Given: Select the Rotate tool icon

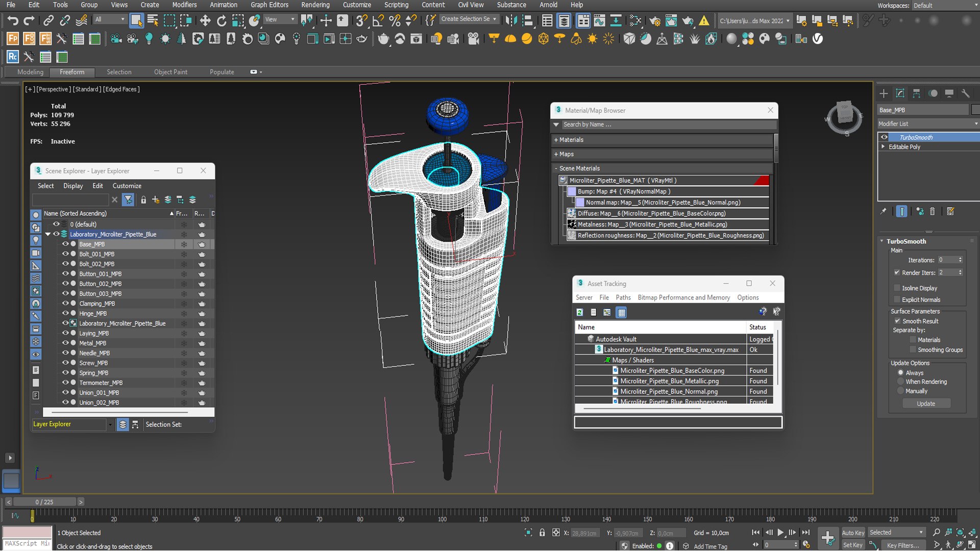Looking at the screenshot, I should click(222, 20).
